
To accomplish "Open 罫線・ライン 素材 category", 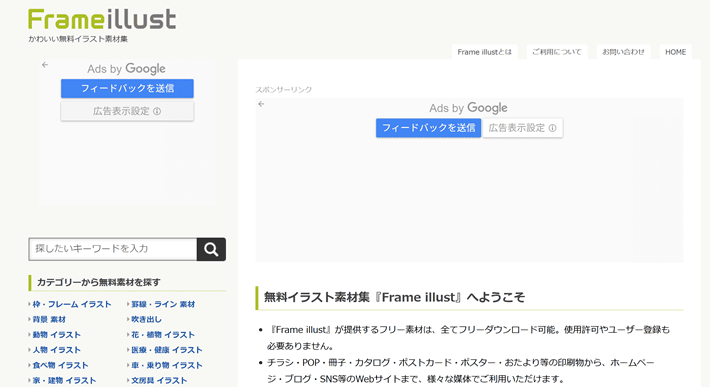I will [163, 304].
